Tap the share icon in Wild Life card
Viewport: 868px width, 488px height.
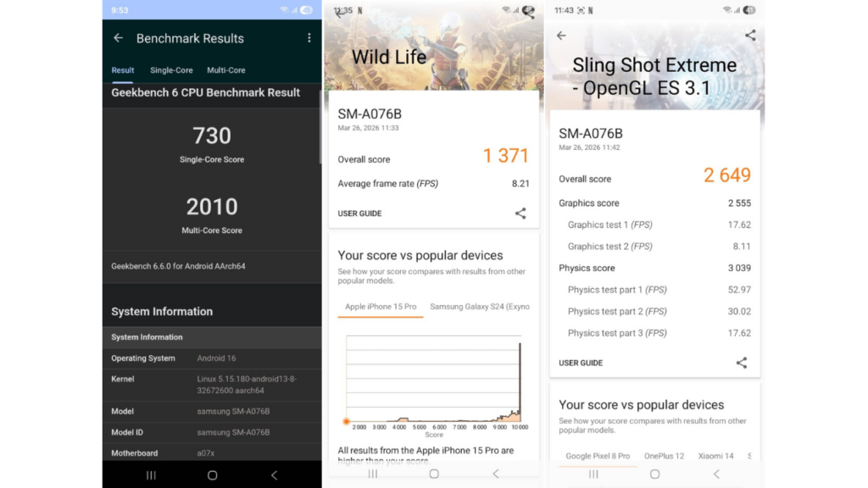tap(520, 213)
